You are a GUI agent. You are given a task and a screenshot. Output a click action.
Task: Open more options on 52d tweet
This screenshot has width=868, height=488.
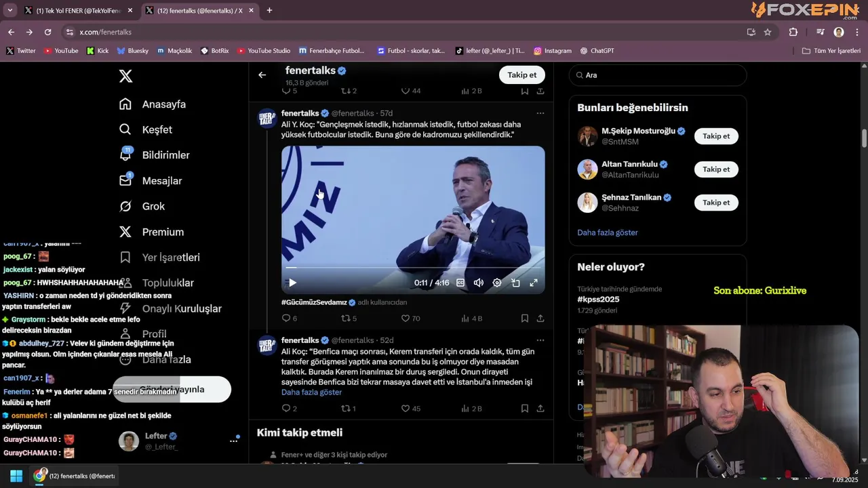[540, 340]
